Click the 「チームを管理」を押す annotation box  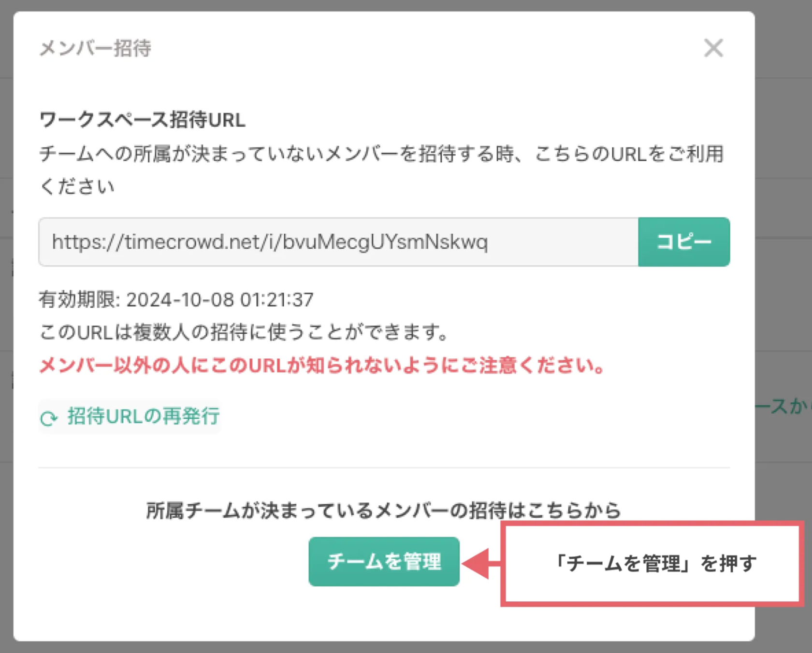(652, 563)
